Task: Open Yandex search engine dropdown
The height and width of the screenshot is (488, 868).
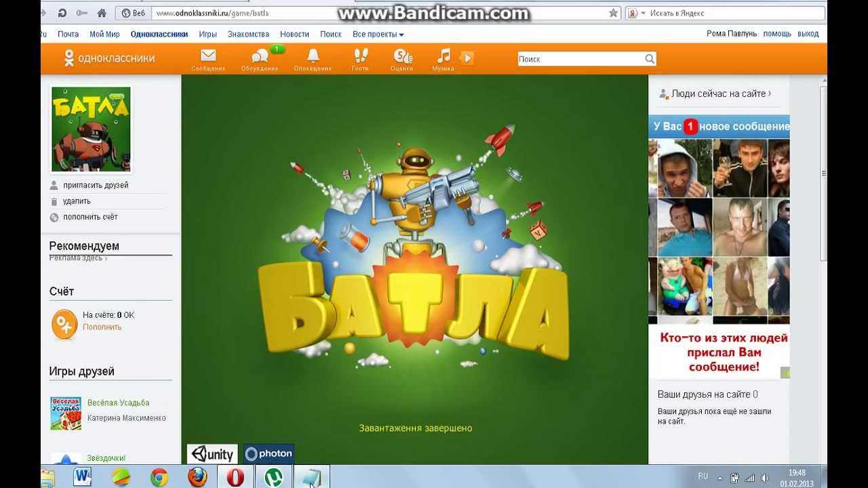Action: click(x=635, y=13)
